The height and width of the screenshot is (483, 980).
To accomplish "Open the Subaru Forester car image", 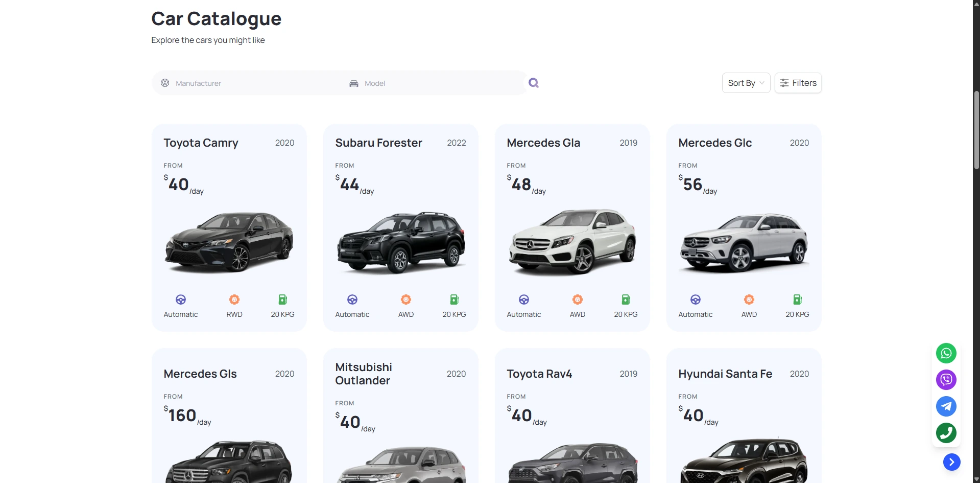I will pos(401,242).
